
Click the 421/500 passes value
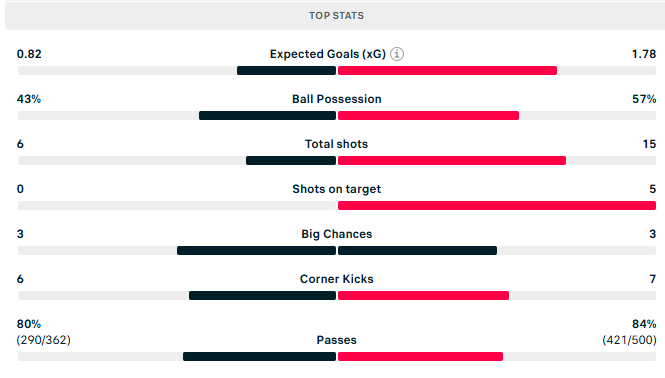click(x=629, y=340)
